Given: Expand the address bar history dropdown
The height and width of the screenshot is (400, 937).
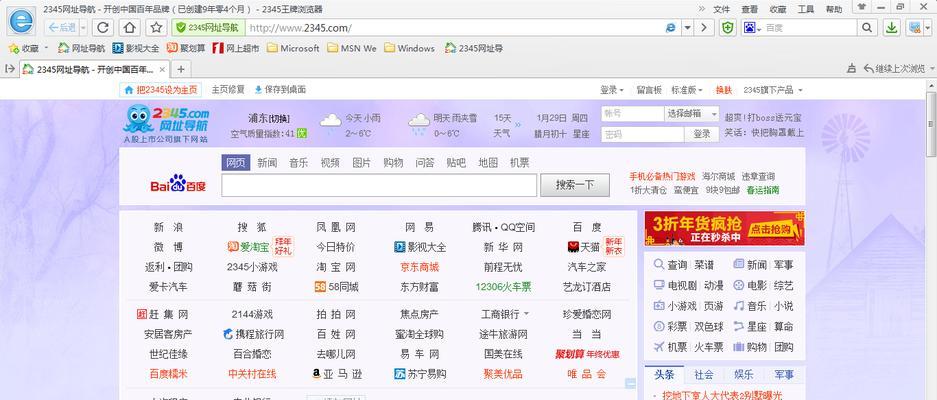Looking at the screenshot, I should (x=687, y=28).
